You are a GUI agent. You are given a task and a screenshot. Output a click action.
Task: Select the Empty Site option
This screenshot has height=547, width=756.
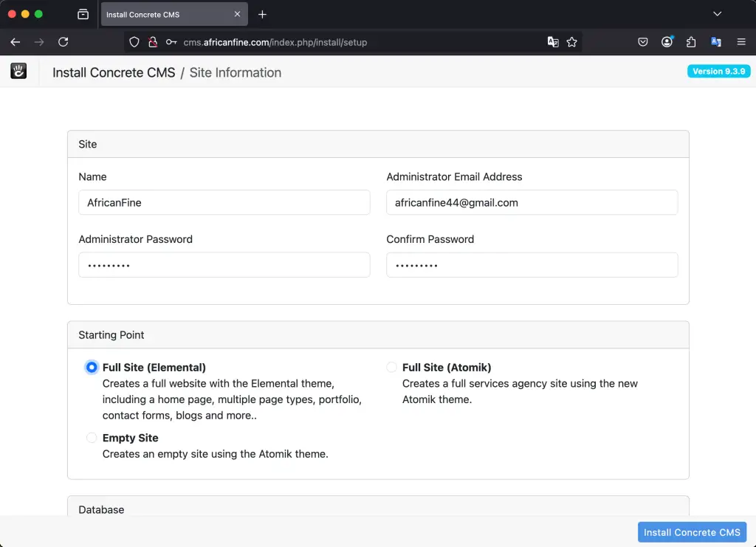click(x=91, y=438)
